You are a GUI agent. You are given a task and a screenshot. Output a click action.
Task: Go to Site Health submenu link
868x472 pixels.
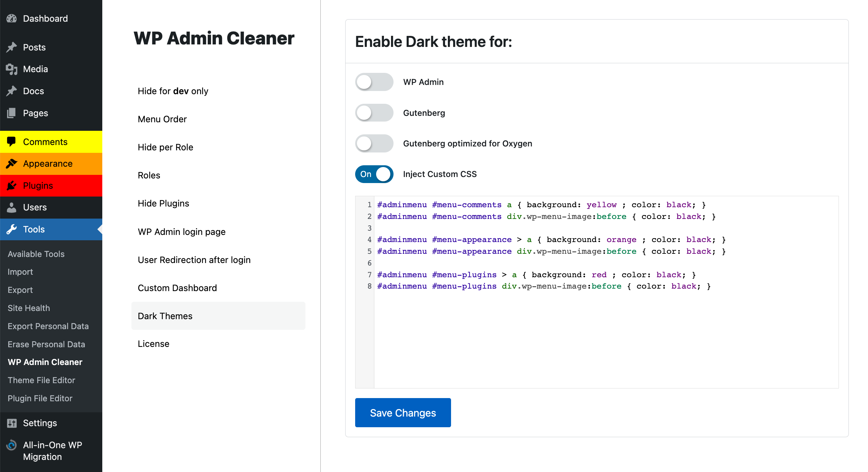click(29, 308)
